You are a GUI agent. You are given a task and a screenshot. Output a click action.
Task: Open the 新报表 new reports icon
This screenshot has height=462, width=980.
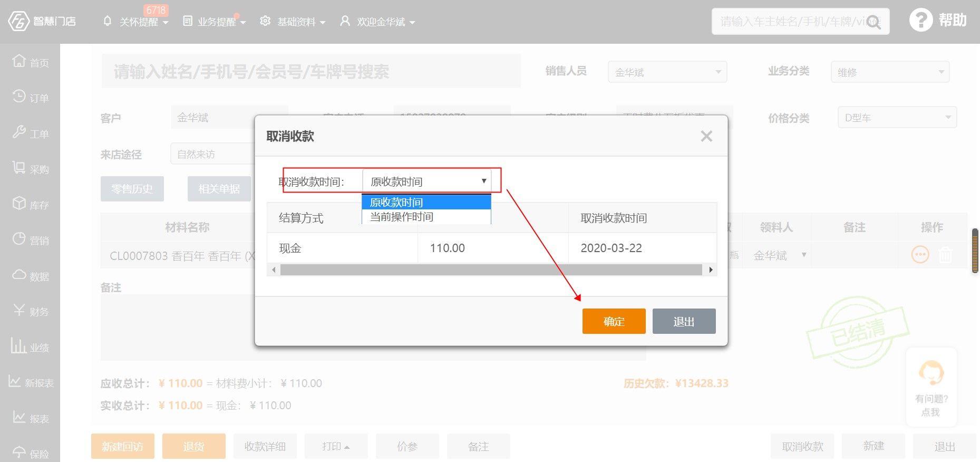[15, 381]
